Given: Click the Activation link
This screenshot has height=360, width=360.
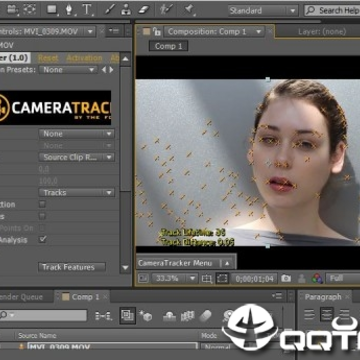Looking at the screenshot, I should pos(84,58).
